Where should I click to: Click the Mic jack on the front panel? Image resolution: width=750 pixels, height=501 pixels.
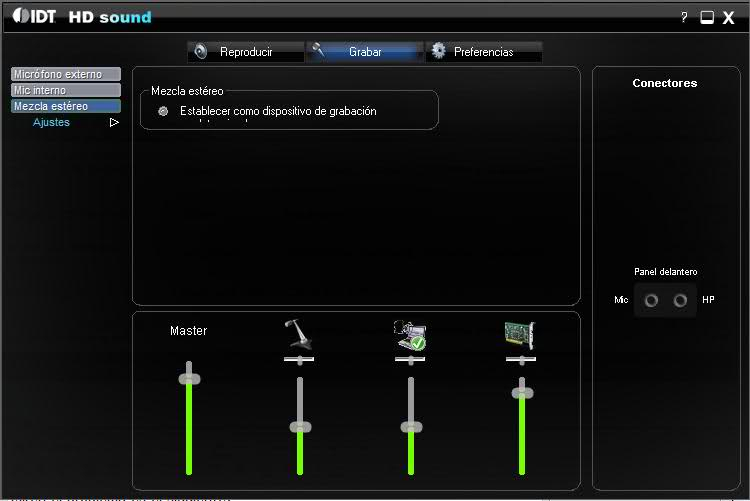651,300
